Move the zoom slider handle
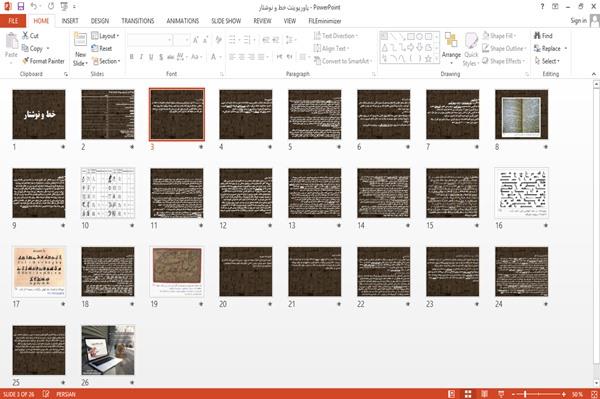This screenshot has width=600, height=399. coord(525,394)
